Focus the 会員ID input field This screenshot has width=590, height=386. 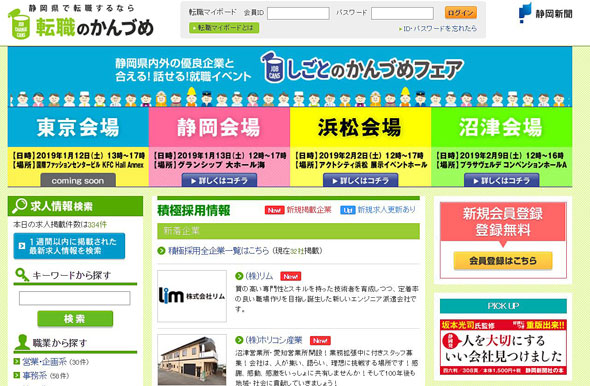298,14
